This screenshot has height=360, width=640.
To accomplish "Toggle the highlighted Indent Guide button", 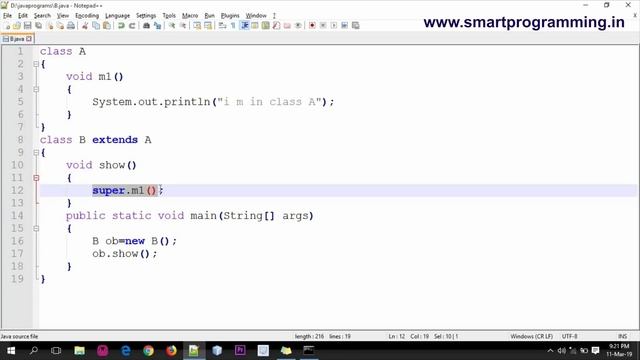I will (244, 26).
